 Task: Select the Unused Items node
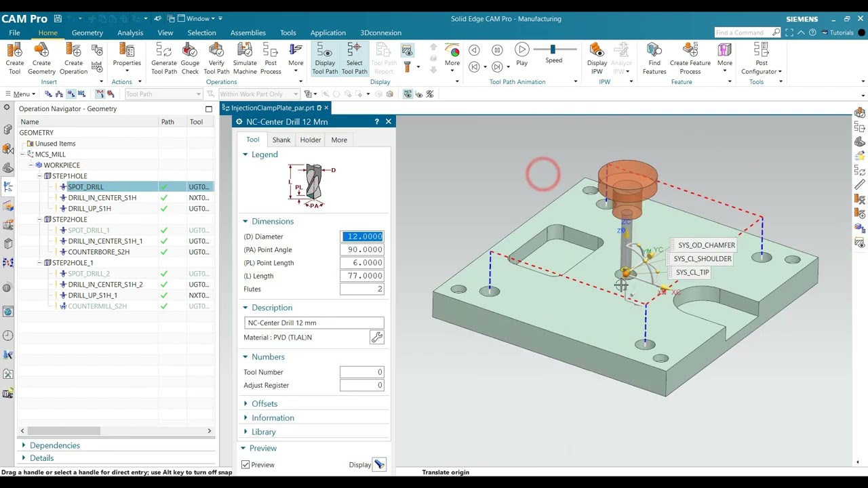tap(55, 144)
